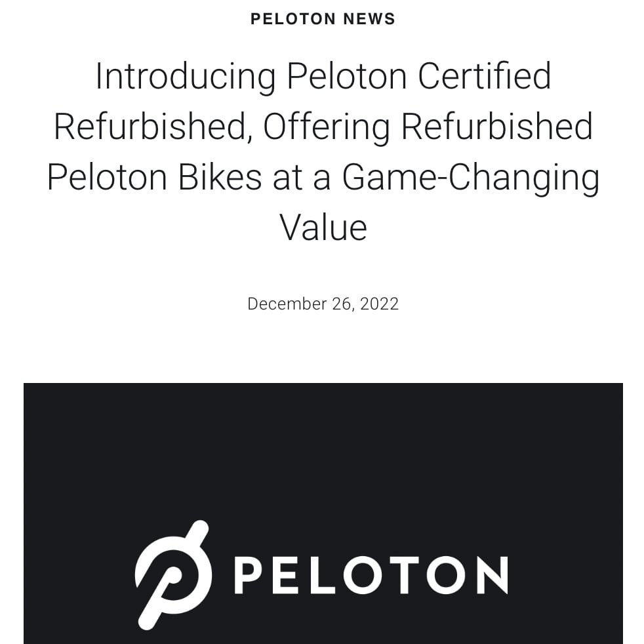Click Game-Changing in the headline
The height and width of the screenshot is (644, 644).
[x=471, y=177]
